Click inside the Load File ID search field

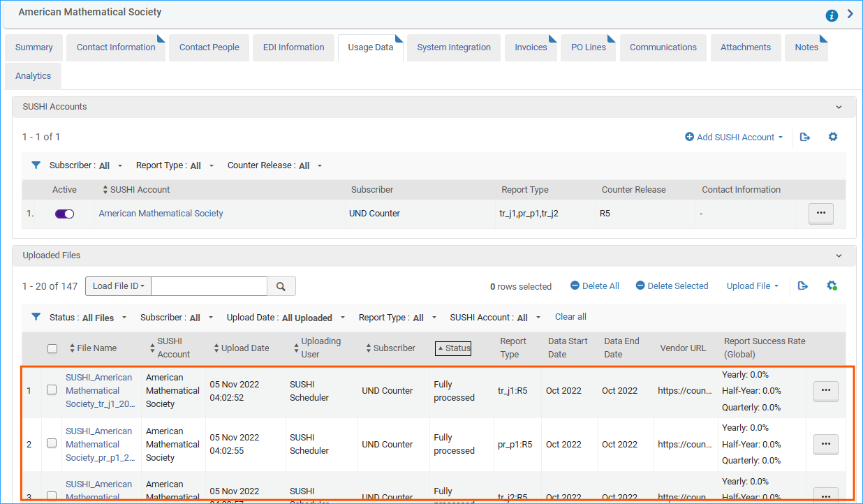click(x=209, y=286)
